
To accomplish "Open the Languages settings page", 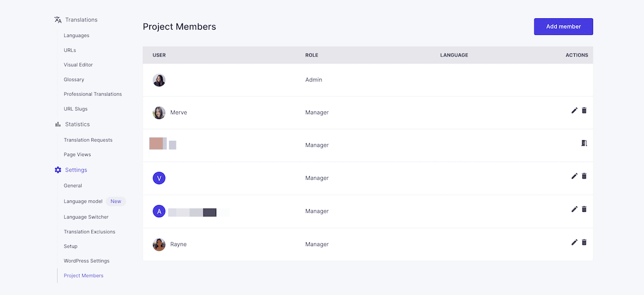I will (x=77, y=35).
